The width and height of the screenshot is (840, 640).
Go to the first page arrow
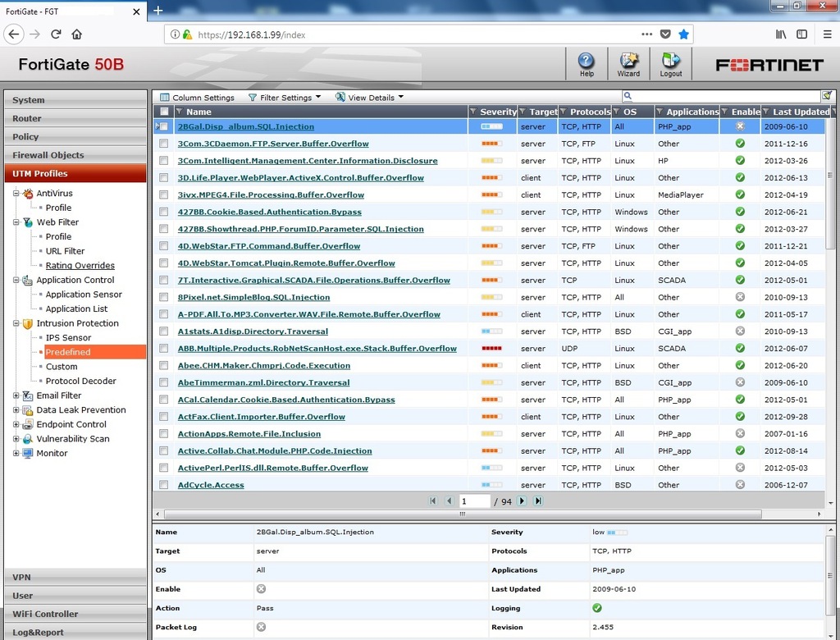pyautogui.click(x=433, y=501)
